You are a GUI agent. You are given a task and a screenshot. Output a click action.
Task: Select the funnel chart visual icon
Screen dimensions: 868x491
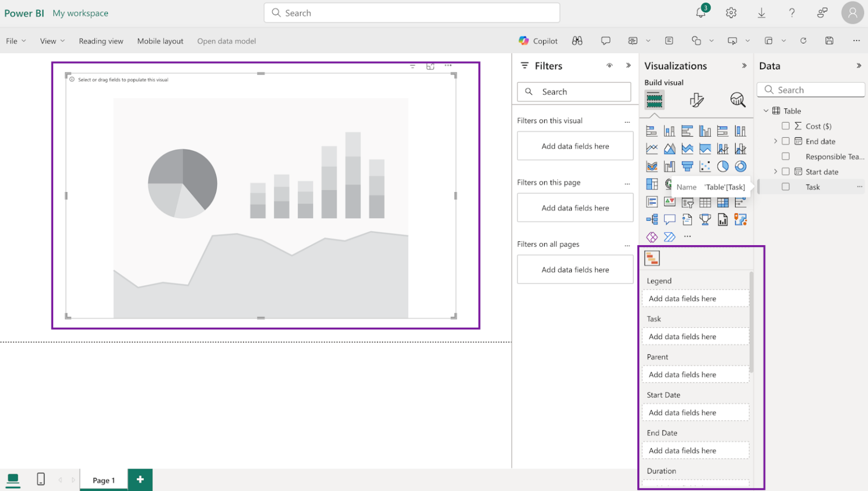click(x=687, y=166)
